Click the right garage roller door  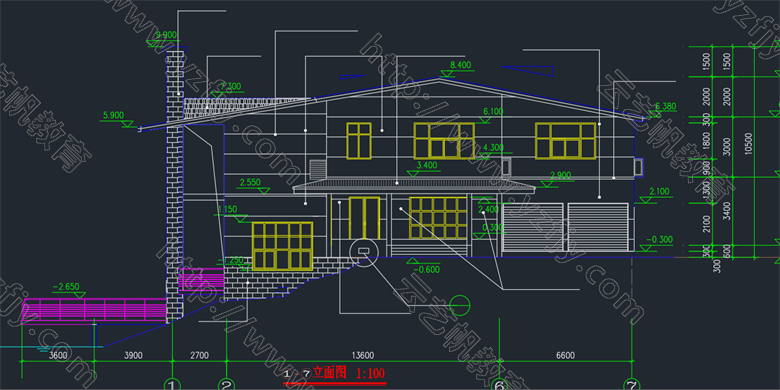click(x=598, y=227)
